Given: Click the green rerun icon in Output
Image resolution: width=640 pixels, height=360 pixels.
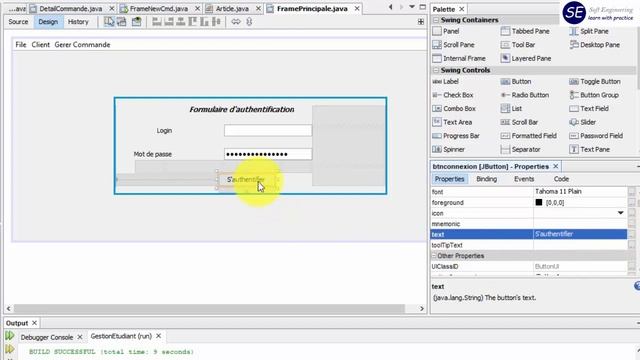Looking at the screenshot, I should pos(9,336).
